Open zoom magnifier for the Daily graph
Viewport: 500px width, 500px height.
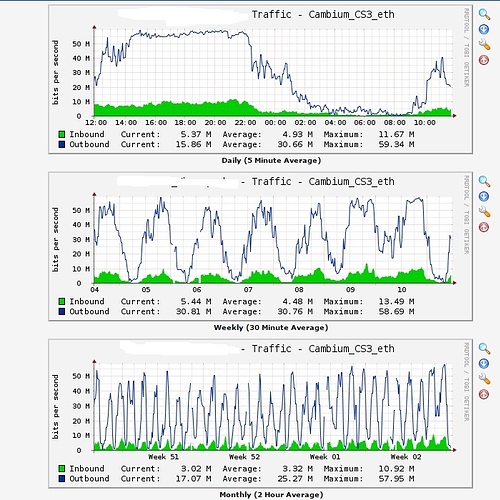click(484, 14)
